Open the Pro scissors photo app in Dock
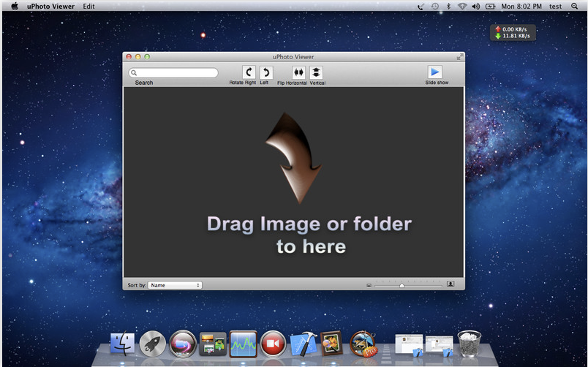The width and height of the screenshot is (588, 367). pyautogui.click(x=363, y=344)
